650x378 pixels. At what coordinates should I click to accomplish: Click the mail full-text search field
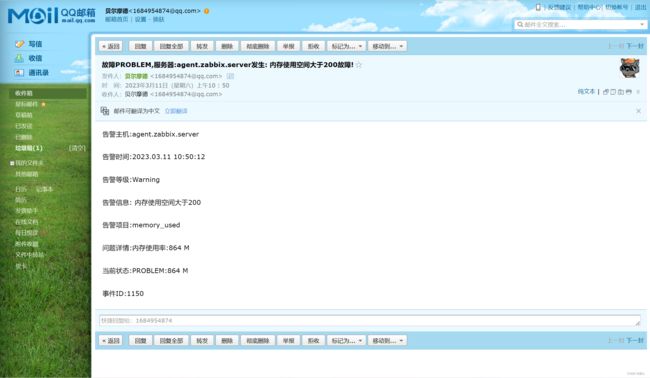580,24
